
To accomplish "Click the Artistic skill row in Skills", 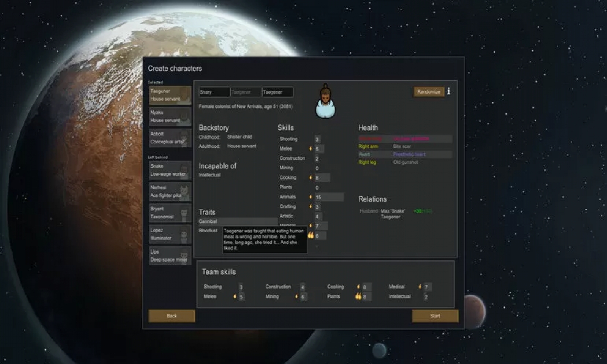I will coord(300,216).
